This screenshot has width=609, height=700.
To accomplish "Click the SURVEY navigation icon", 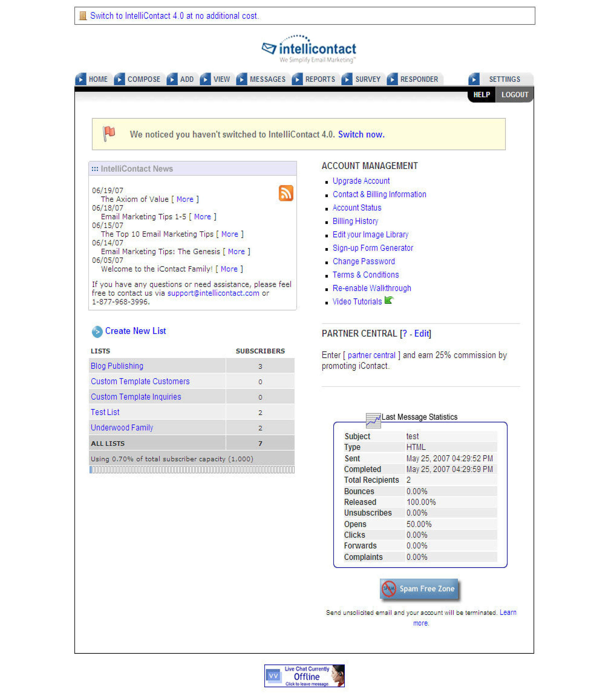I will pyautogui.click(x=347, y=79).
